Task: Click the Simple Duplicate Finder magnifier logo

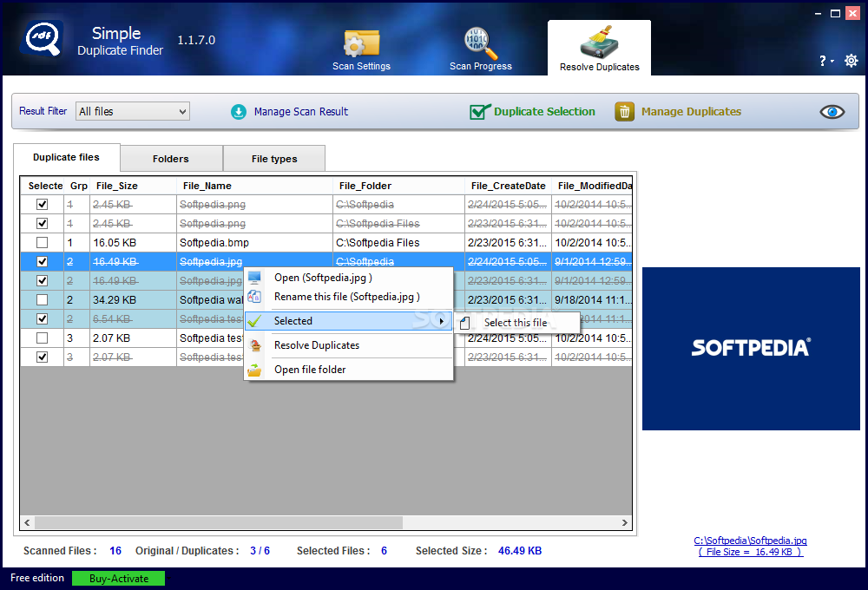Action: 42,38
